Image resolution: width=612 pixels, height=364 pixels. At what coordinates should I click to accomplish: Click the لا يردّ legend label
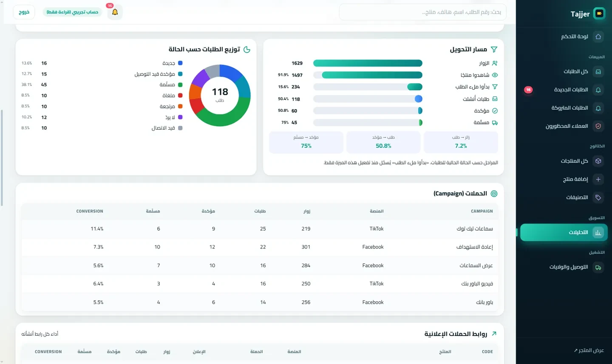coord(170,117)
